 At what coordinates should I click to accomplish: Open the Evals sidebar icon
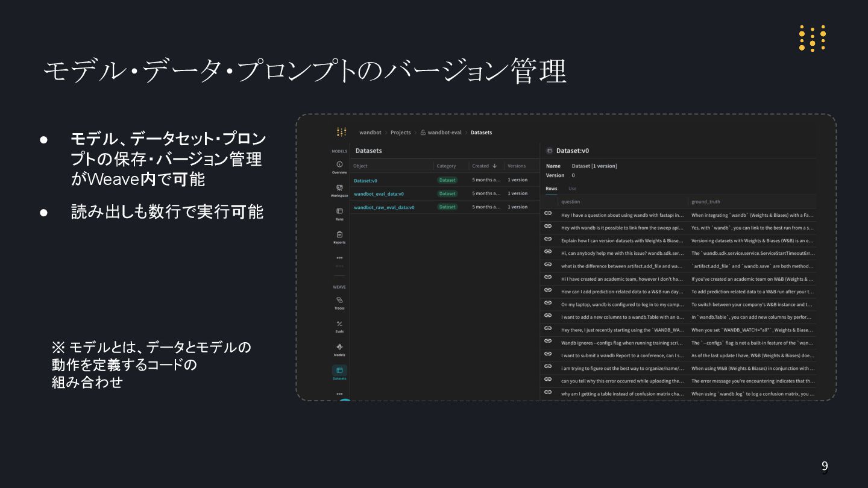click(339, 324)
